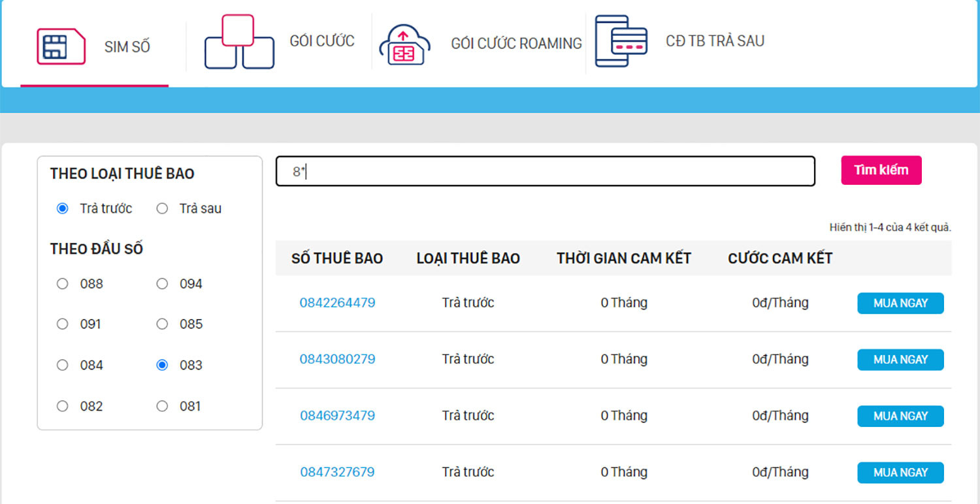This screenshot has height=504, width=980.
Task: Click MUA NGAY for 0842264479
Action: click(x=900, y=304)
